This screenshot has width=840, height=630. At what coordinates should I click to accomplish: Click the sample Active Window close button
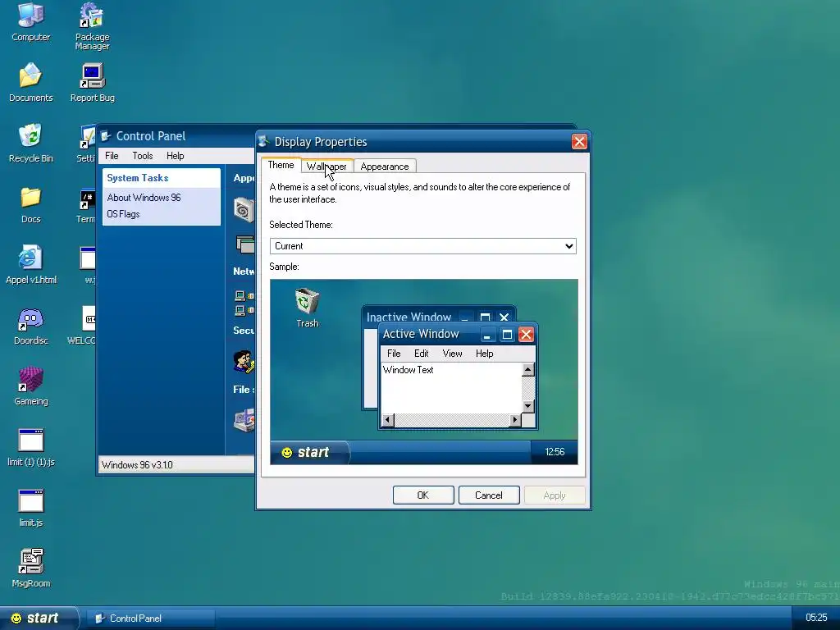(526, 335)
